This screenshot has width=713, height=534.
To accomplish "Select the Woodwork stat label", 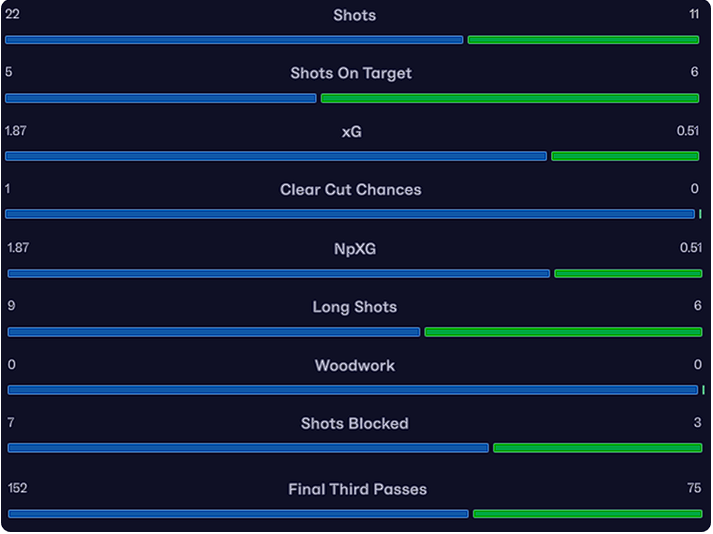I will click(355, 366).
